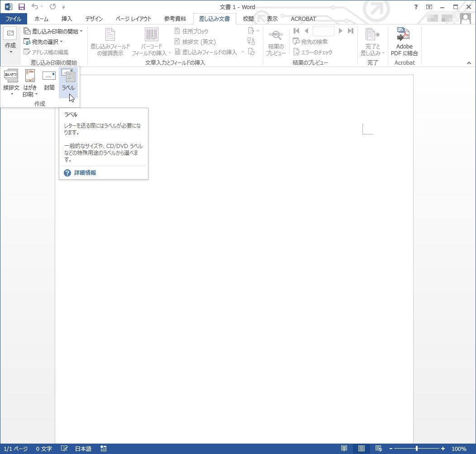This screenshot has height=454, width=476.
Task: Switch to the 参考資料 tab
Action: (x=175, y=19)
